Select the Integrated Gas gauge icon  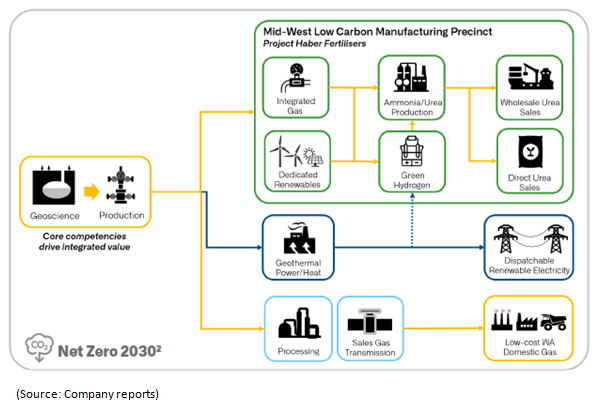click(297, 78)
